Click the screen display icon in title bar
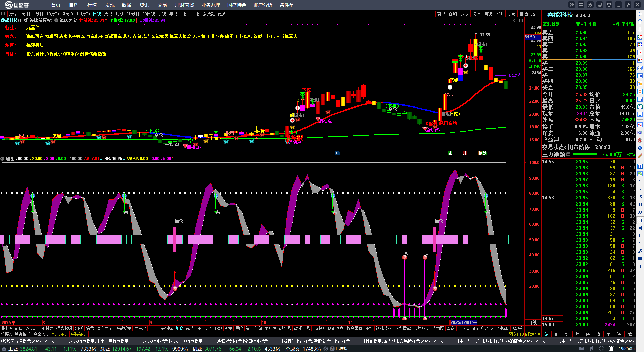The width and height of the screenshot is (644, 352). 600,5
